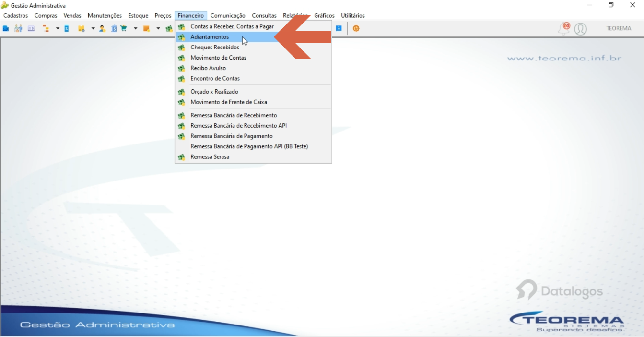Open the Utilitários menu

(353, 16)
